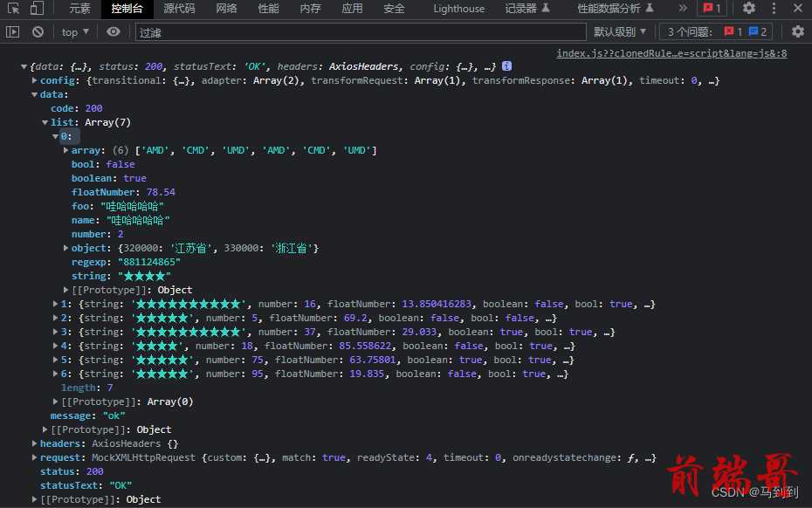This screenshot has height=508, width=812.
Task: Expand list item 6 with number 95
Action: click(55, 374)
